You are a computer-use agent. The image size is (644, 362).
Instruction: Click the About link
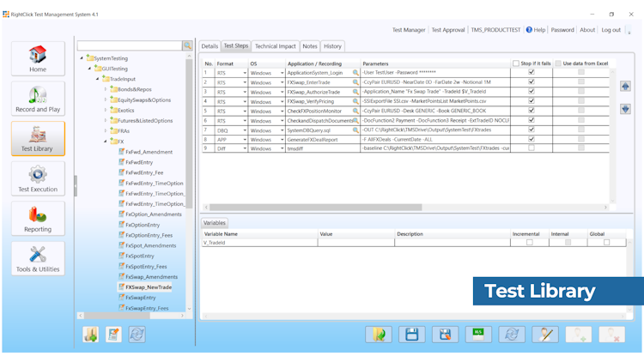click(x=587, y=30)
